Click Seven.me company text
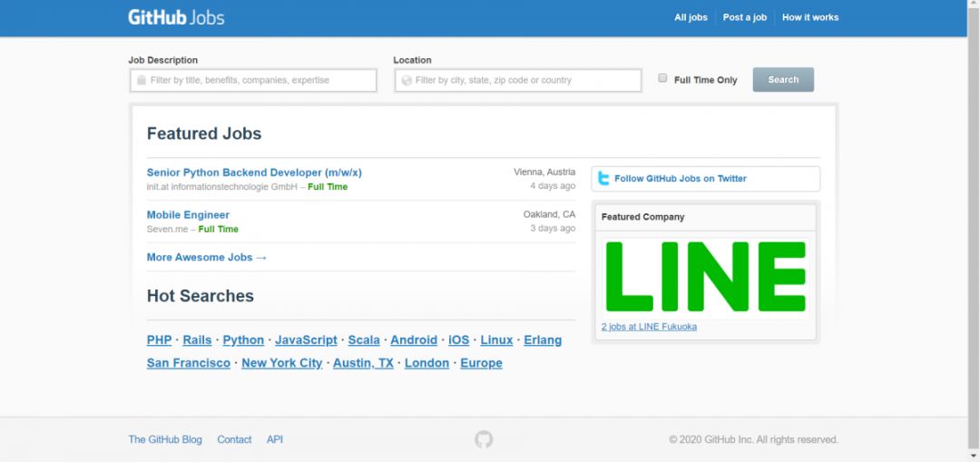Viewport: 980px width, 462px height. 168,230
